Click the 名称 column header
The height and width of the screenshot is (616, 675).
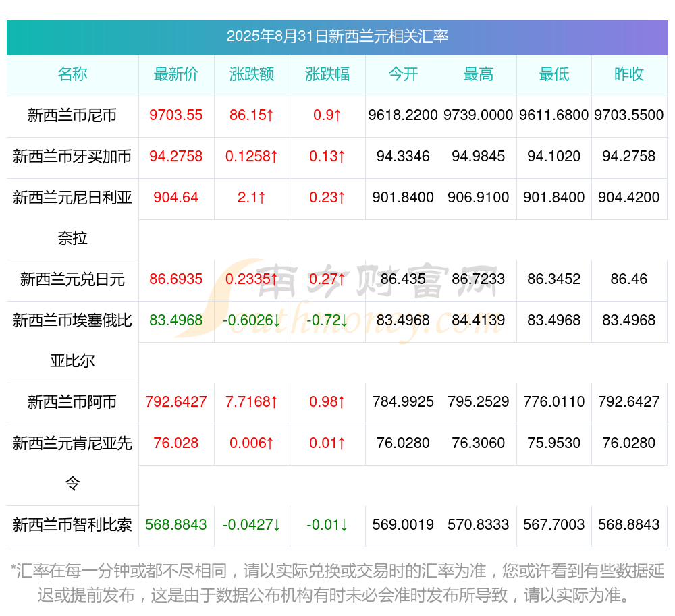pos(72,74)
